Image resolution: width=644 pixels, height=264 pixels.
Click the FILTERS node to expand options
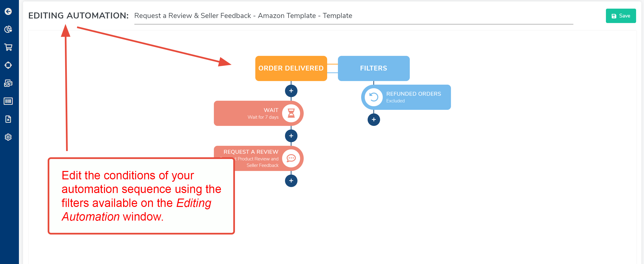(372, 68)
